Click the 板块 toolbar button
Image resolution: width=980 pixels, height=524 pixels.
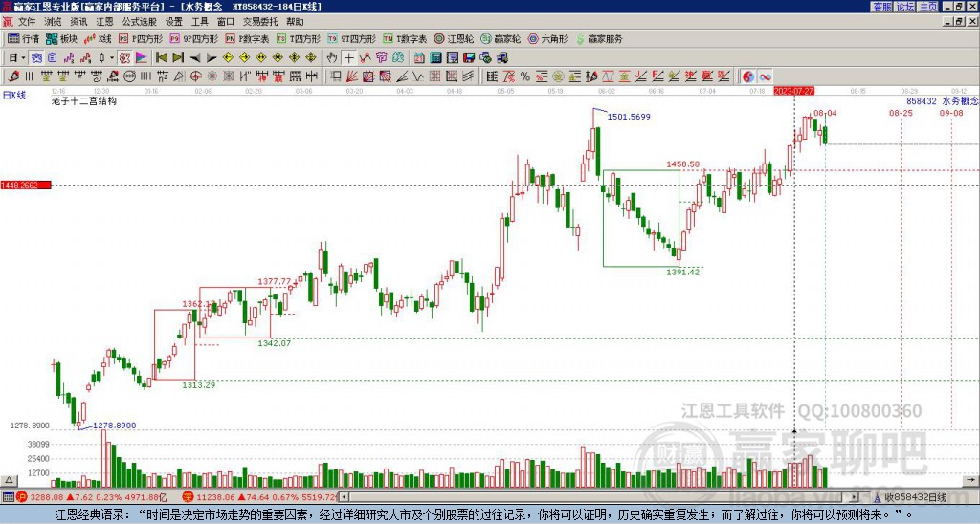[x=62, y=38]
